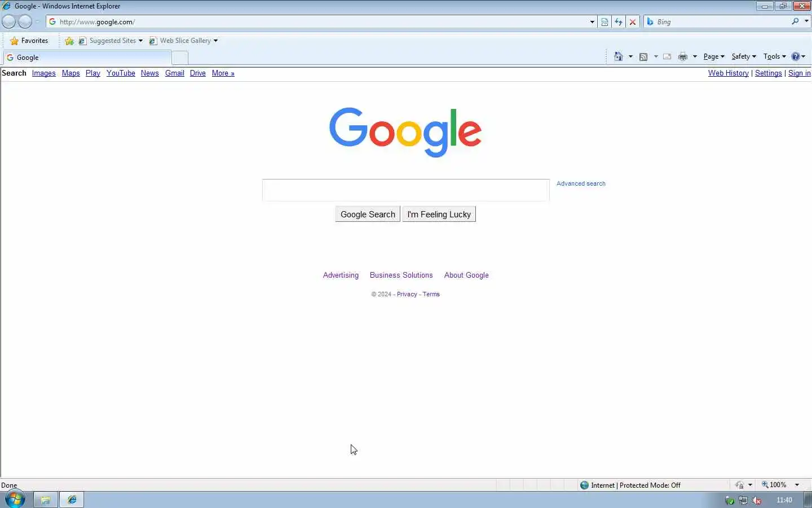Image resolution: width=812 pixels, height=508 pixels.
Task: Open Google Settings link
Action: 769,73
